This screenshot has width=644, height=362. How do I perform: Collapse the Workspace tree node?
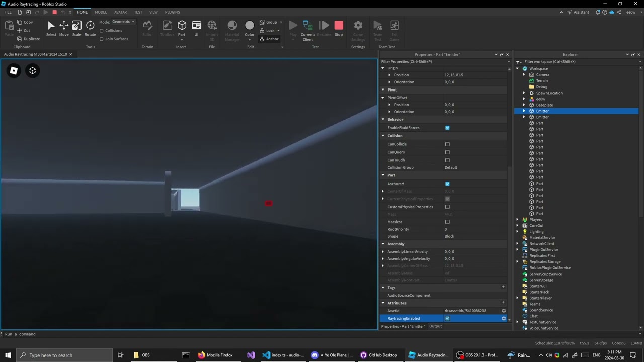click(518, 69)
